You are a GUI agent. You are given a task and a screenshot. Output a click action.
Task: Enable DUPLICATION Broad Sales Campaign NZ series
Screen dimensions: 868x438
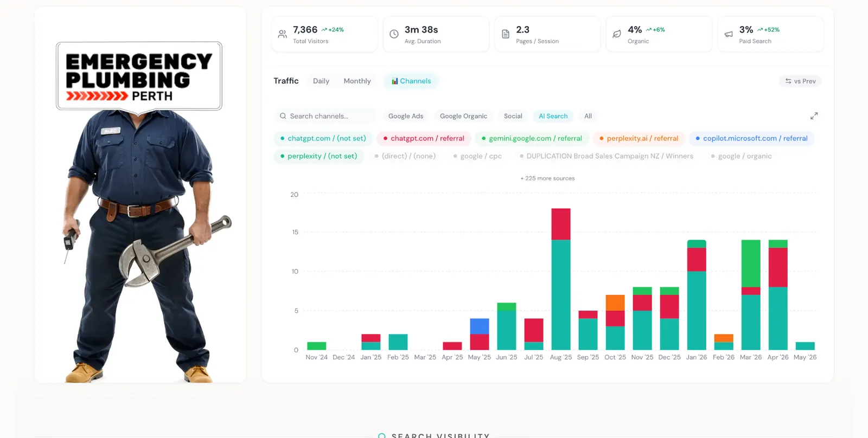pos(606,156)
